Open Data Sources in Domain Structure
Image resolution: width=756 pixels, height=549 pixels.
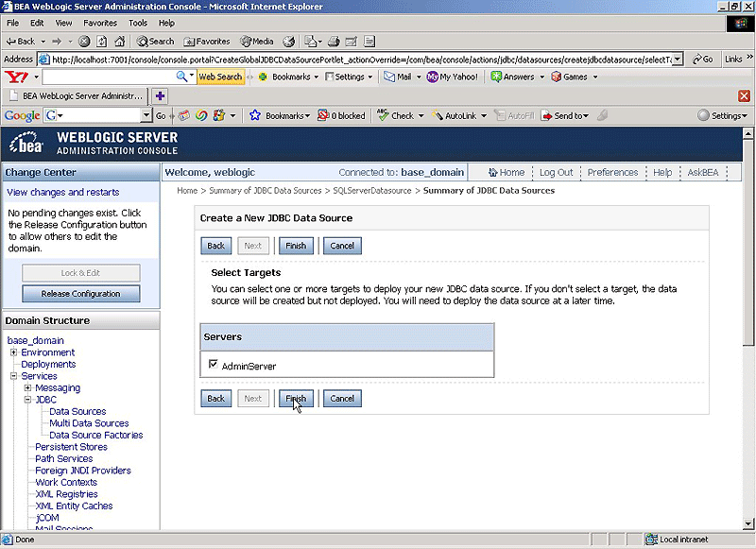pos(77,412)
